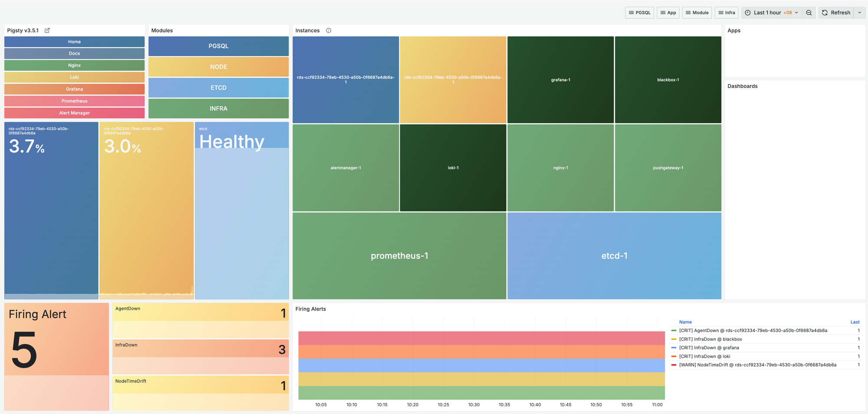Open the external link icon beside Pigsty v3.5.1
The width and height of the screenshot is (868, 414).
[x=47, y=30]
